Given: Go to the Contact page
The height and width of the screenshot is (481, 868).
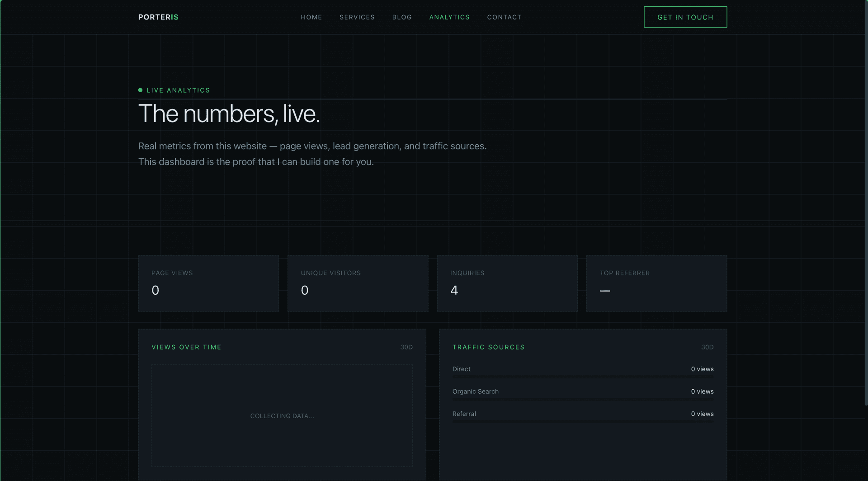Looking at the screenshot, I should [504, 17].
